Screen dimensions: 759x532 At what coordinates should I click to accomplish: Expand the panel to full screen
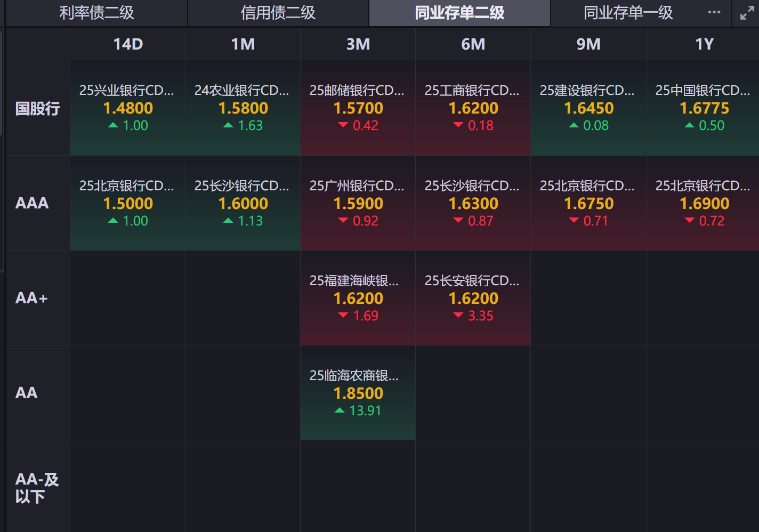pyautogui.click(x=747, y=13)
